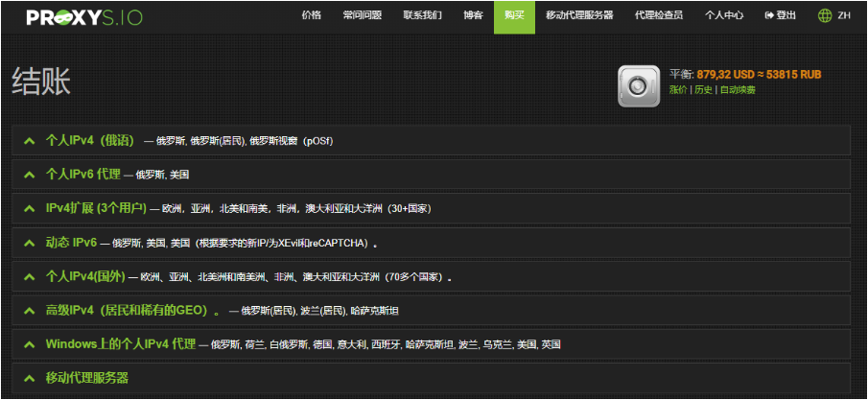868x400 pixels.
Task: Click the safe vault balance icon
Action: point(638,85)
